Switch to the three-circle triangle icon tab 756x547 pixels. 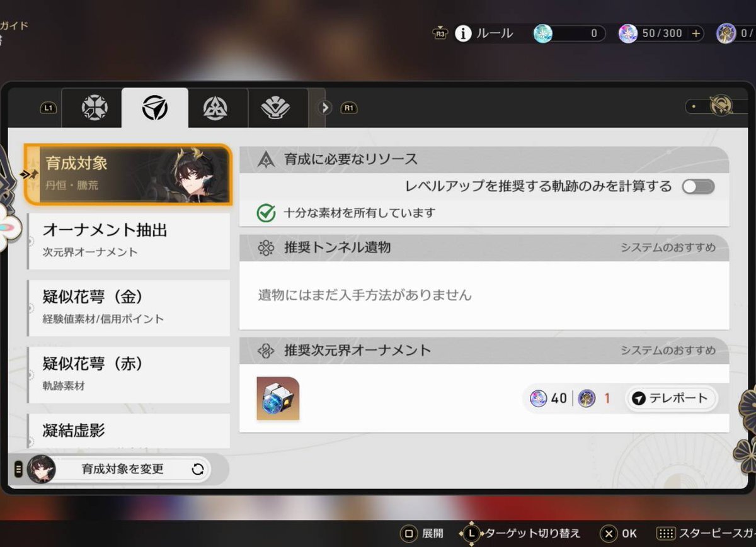point(215,108)
